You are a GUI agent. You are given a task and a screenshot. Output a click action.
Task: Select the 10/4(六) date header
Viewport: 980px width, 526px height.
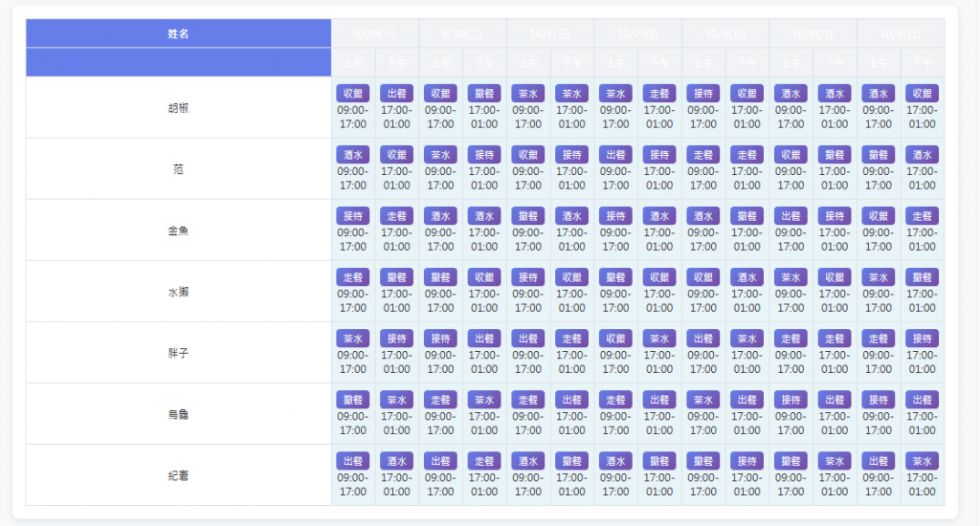813,33
